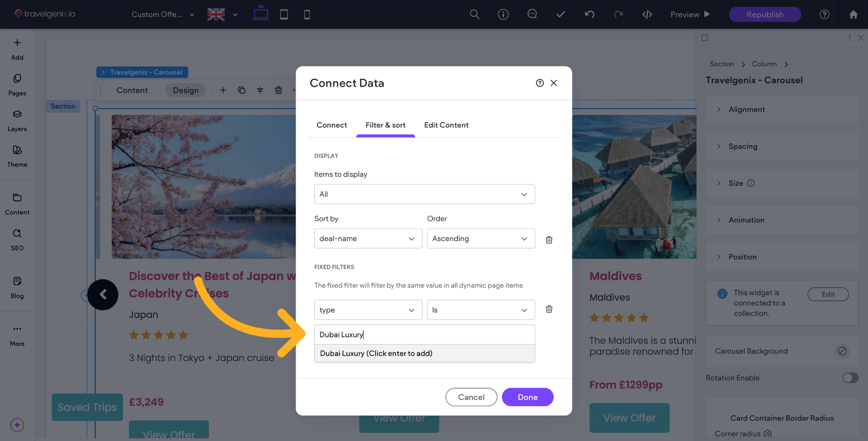Open the comments icon in top bar
The height and width of the screenshot is (441, 868).
532,14
